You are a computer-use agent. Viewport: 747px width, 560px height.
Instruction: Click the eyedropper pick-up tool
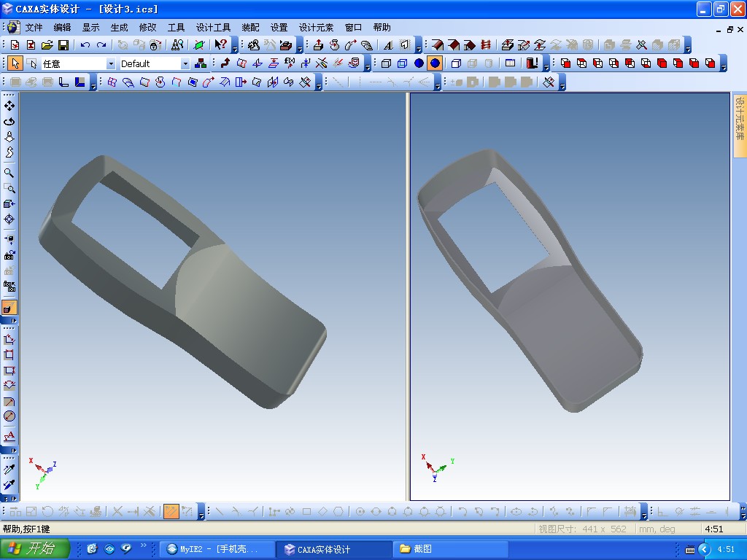9,469
